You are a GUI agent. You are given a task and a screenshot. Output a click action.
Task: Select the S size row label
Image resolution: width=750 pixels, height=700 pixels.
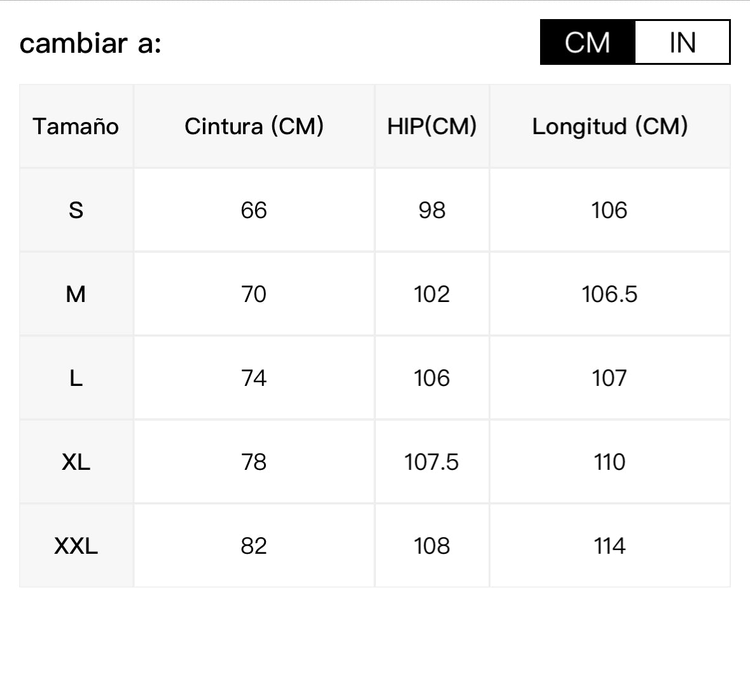(76, 210)
